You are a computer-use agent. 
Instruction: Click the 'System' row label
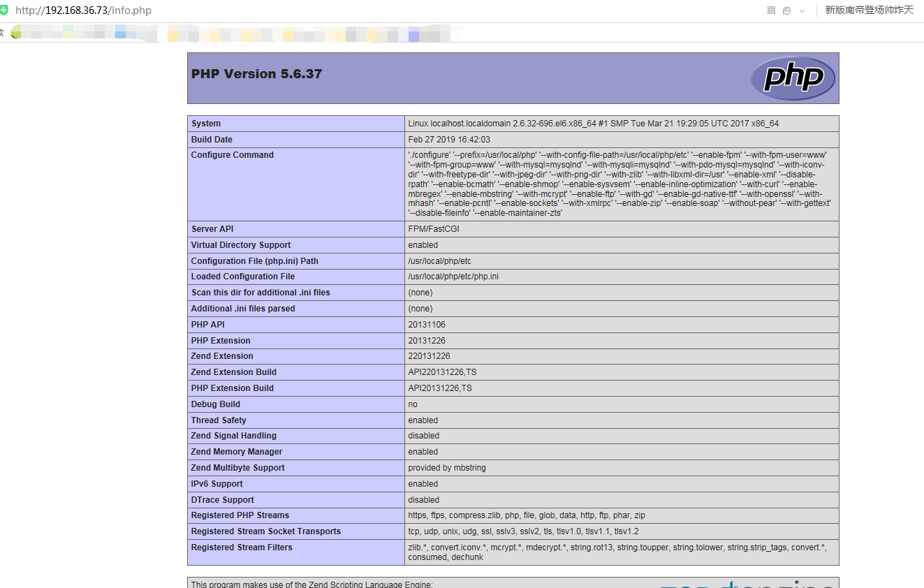pos(206,124)
